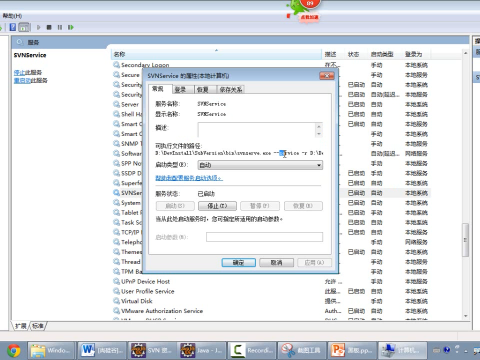The image size is (480, 360).
Task: Sort by the 登录为 column header
Action: coord(416,54)
